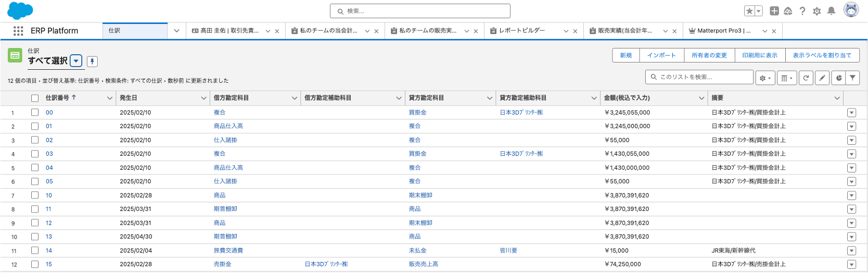The height and width of the screenshot is (273, 868).
Task: Open the Trailhead guidance icon
Action: tap(788, 11)
